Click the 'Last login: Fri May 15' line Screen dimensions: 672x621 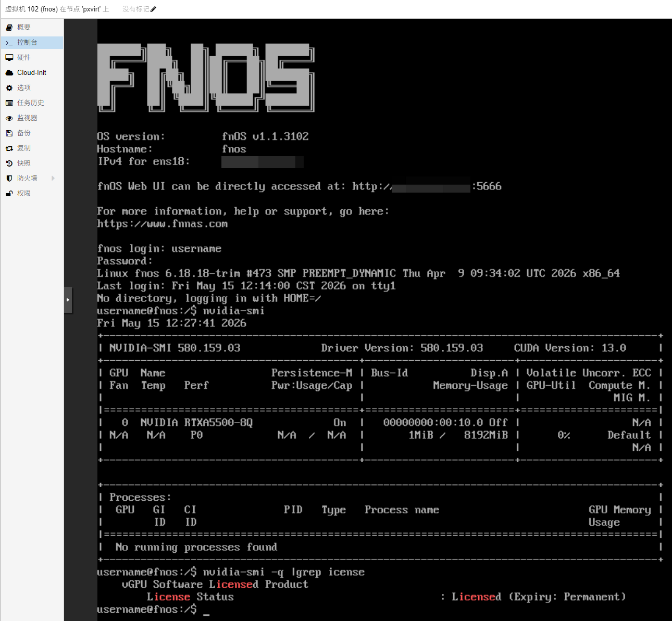click(246, 286)
